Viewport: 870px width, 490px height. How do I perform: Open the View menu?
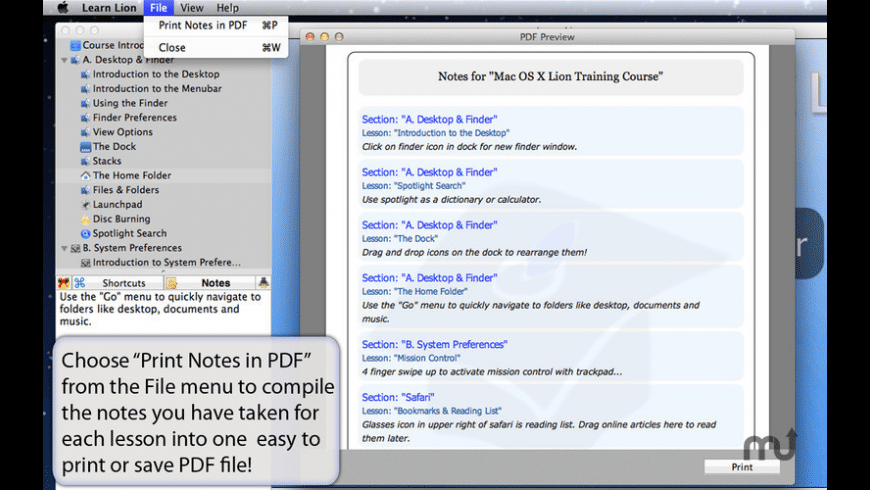[191, 8]
